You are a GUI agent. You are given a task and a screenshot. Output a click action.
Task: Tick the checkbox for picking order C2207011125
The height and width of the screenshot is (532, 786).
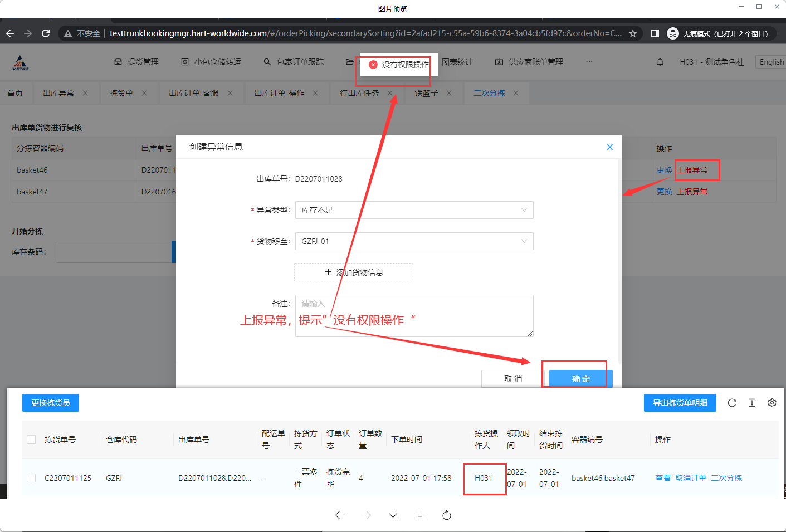point(31,478)
